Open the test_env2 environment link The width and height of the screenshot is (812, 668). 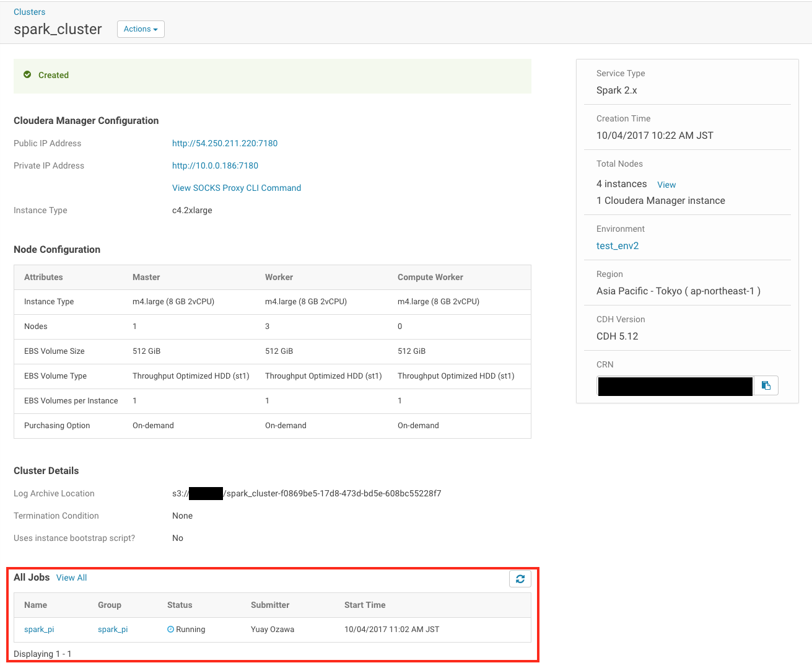point(617,245)
